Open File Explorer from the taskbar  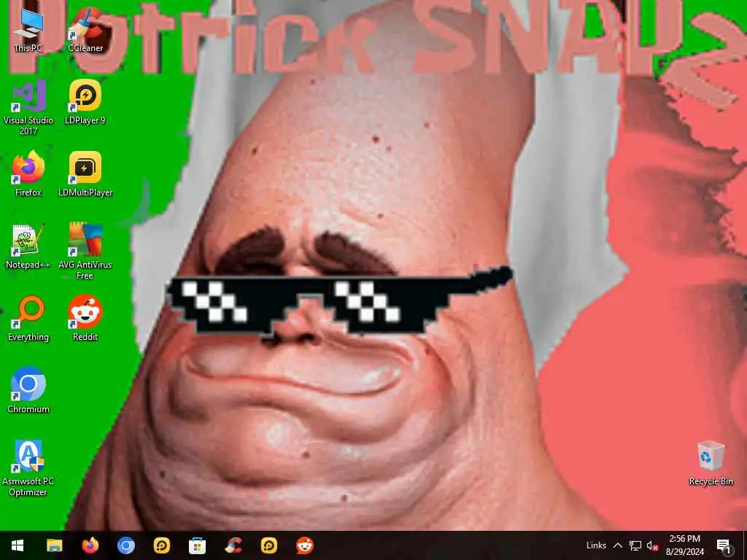(54, 545)
